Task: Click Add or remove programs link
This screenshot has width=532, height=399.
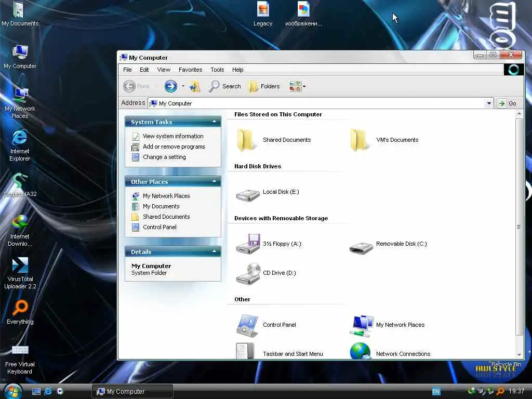Action: point(174,147)
